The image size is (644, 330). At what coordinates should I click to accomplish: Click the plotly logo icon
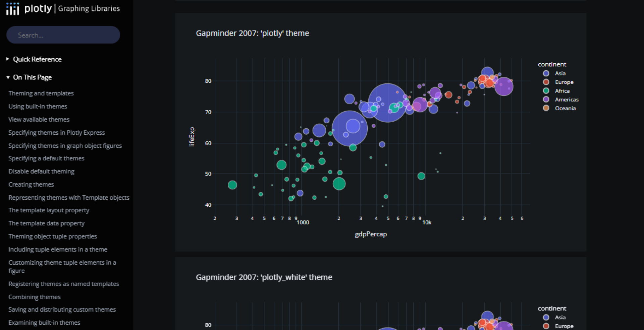pos(12,9)
